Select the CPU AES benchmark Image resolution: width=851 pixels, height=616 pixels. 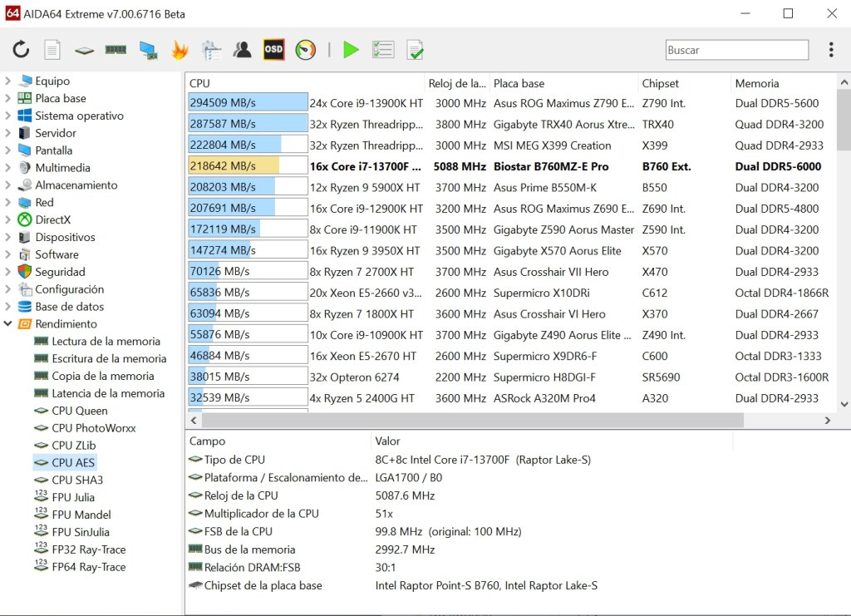[73, 463]
